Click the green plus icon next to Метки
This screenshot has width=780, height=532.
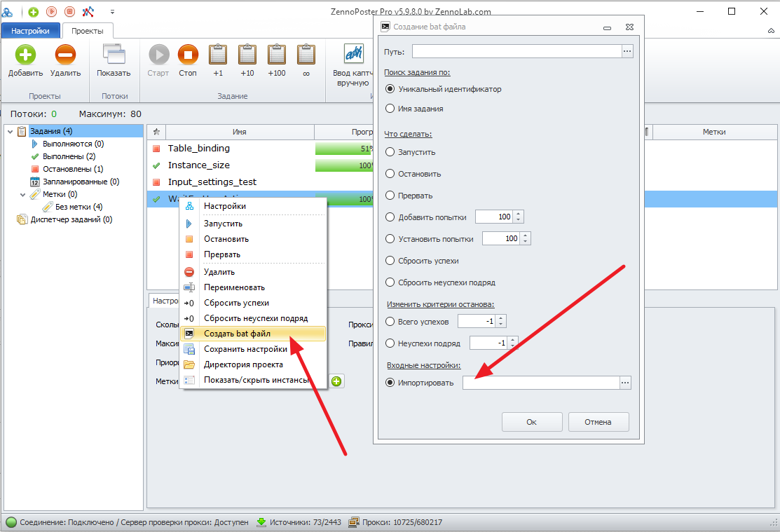[337, 381]
